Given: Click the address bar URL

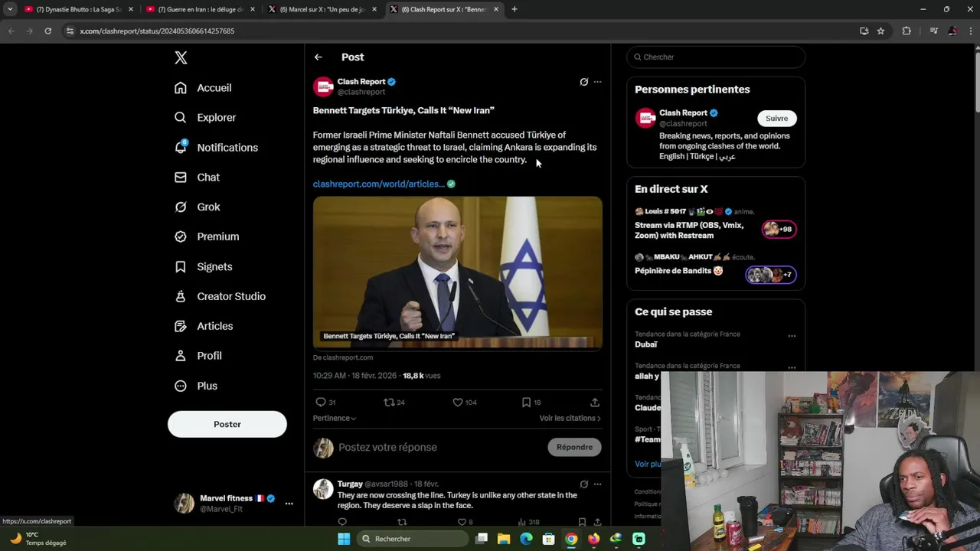Looking at the screenshot, I should pos(157,31).
